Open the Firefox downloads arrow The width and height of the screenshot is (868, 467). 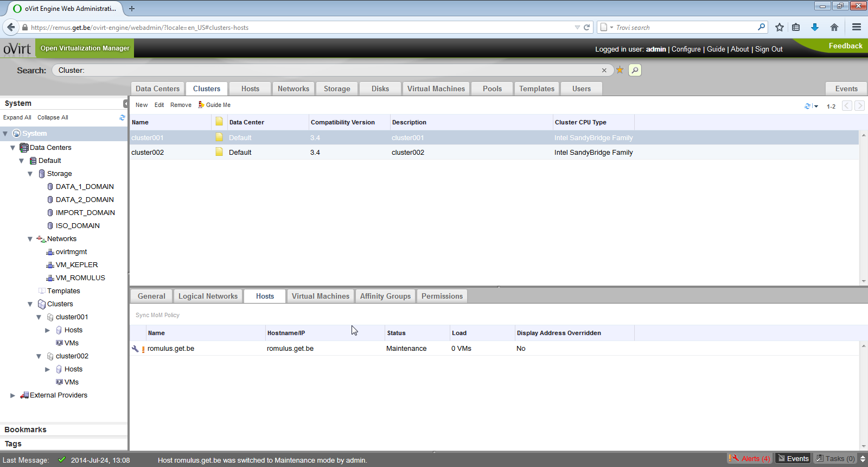(x=814, y=27)
